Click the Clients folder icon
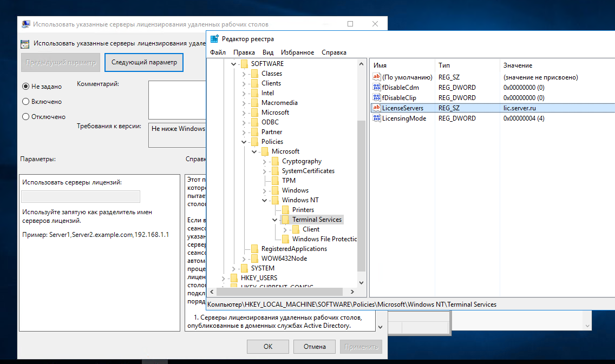Screen dimensions: 615x364 pos(254,83)
